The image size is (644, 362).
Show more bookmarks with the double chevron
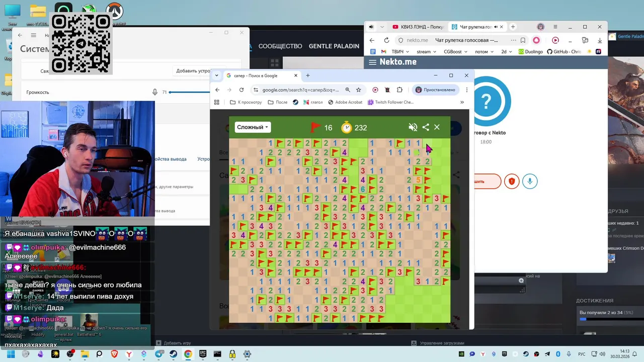462,102
